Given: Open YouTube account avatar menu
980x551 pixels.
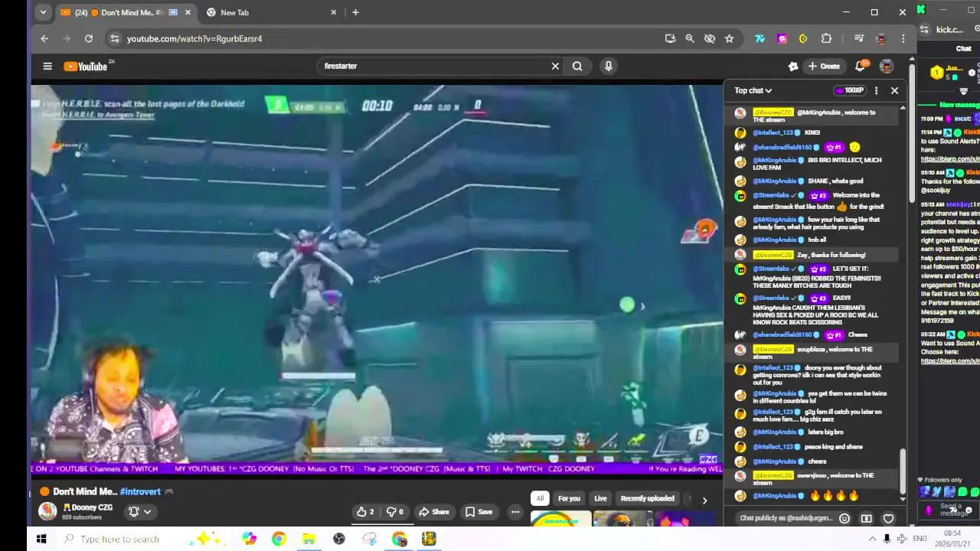Looking at the screenshot, I should (x=887, y=67).
